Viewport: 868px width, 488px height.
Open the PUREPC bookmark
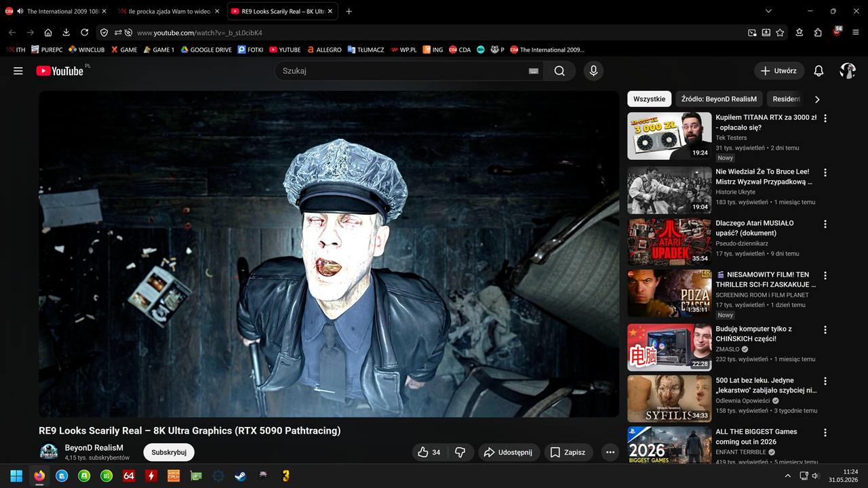[47, 49]
